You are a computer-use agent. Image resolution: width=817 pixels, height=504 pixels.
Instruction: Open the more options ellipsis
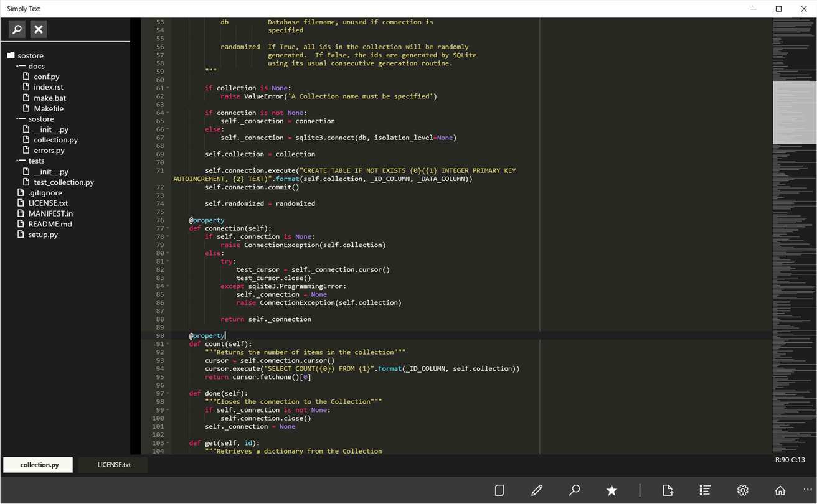808,490
